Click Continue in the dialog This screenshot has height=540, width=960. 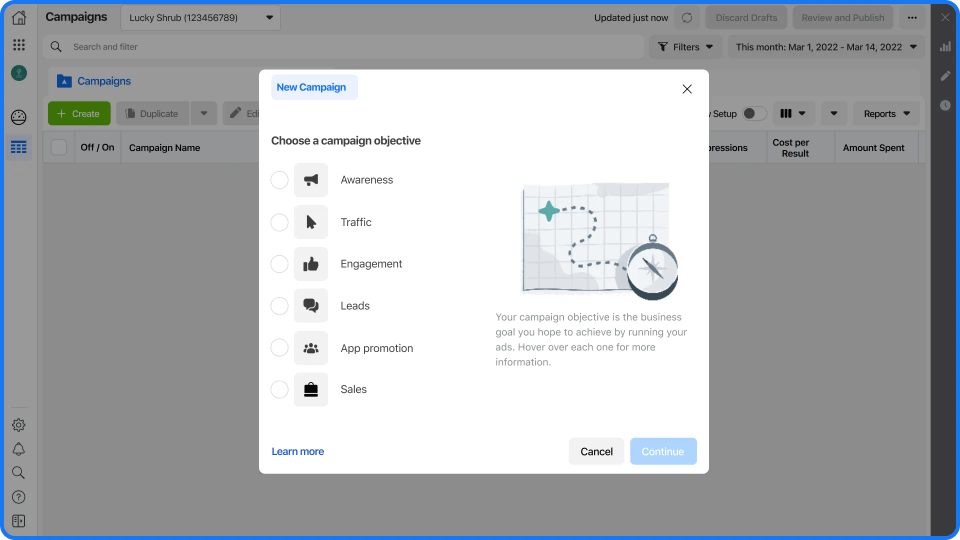pyautogui.click(x=663, y=452)
